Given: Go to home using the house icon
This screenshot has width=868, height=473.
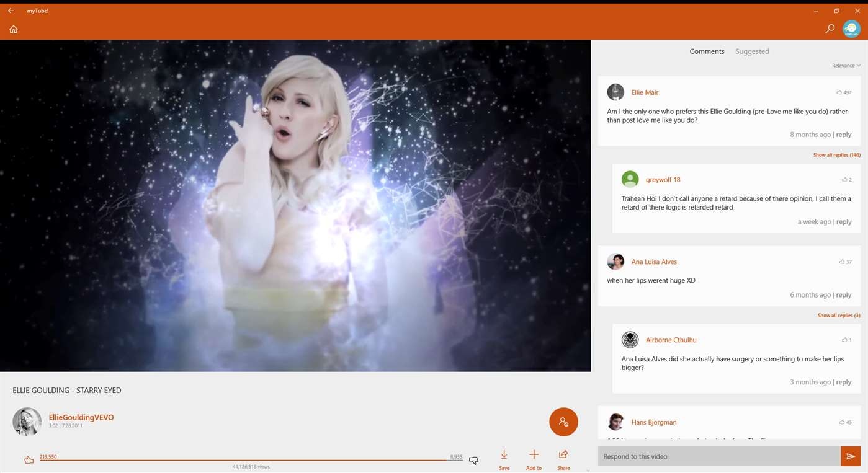Looking at the screenshot, I should [13, 29].
